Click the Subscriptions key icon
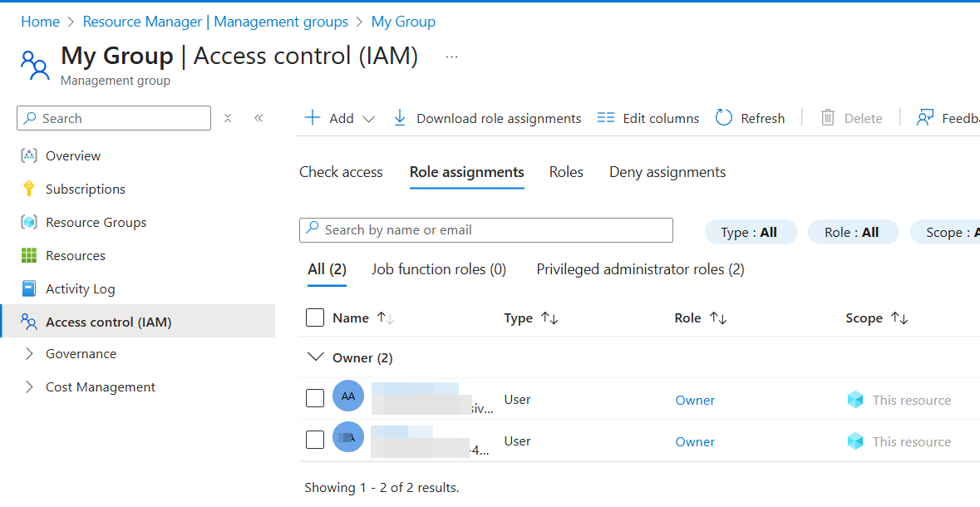Viewport: 980px width, 507px height. tap(29, 189)
